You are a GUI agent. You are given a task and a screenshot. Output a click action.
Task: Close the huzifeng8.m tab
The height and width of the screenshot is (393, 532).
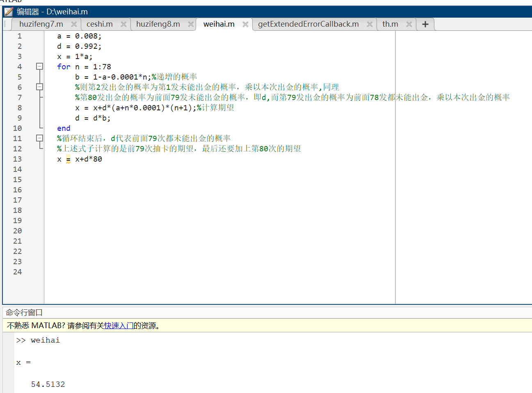pyautogui.click(x=191, y=24)
